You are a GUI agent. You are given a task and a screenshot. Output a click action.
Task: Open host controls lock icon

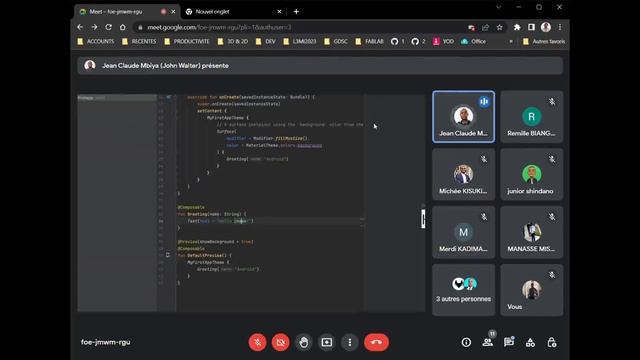551,342
